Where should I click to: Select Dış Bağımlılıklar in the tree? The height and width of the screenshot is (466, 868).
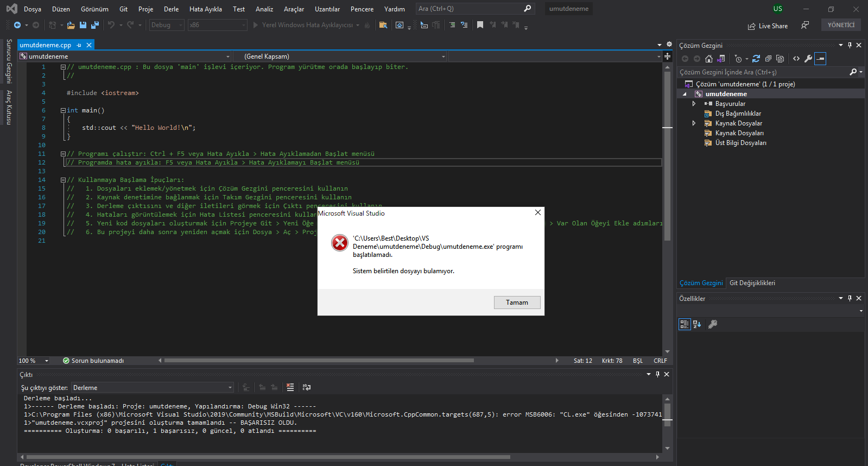pos(738,114)
